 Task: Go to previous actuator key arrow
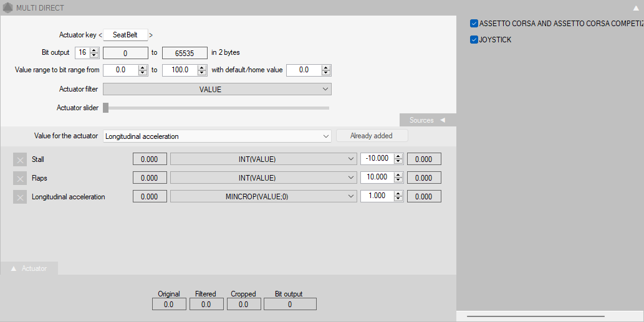tap(100, 36)
